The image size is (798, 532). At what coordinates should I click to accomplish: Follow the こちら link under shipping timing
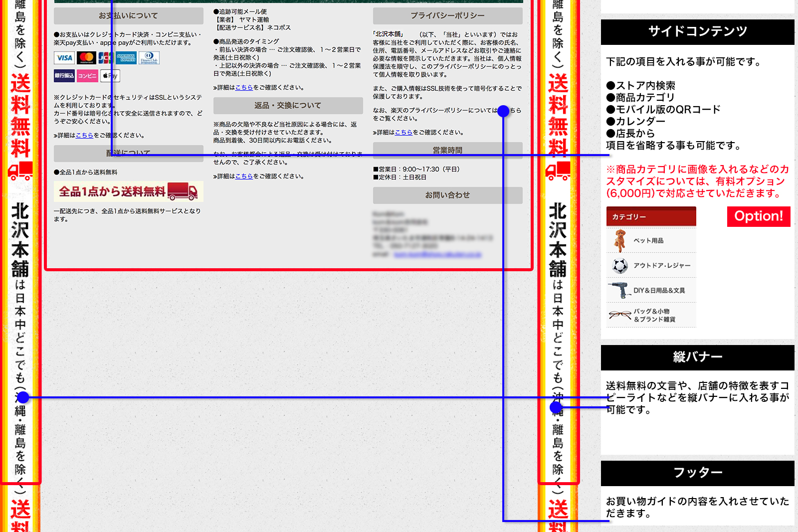tap(244, 87)
